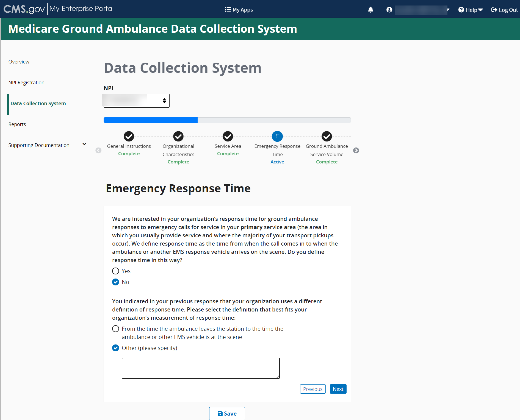The width and height of the screenshot is (520, 420).
Task: Click the Save button
Action: (227, 413)
